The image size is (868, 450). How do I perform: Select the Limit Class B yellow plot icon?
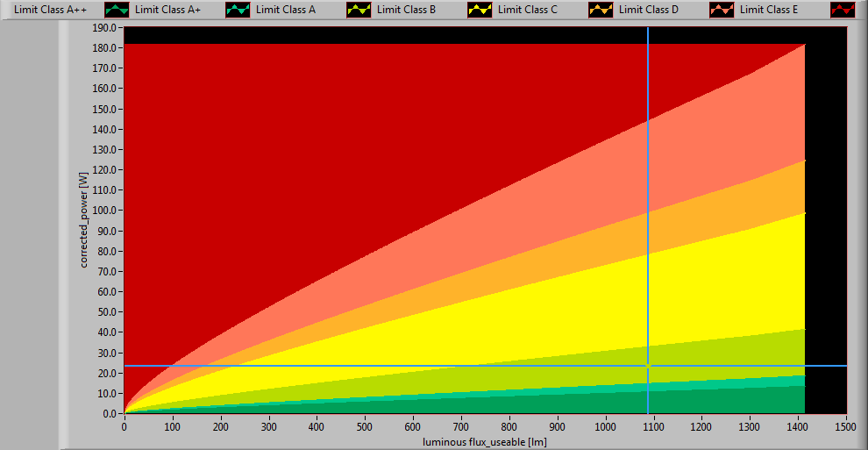(480, 10)
